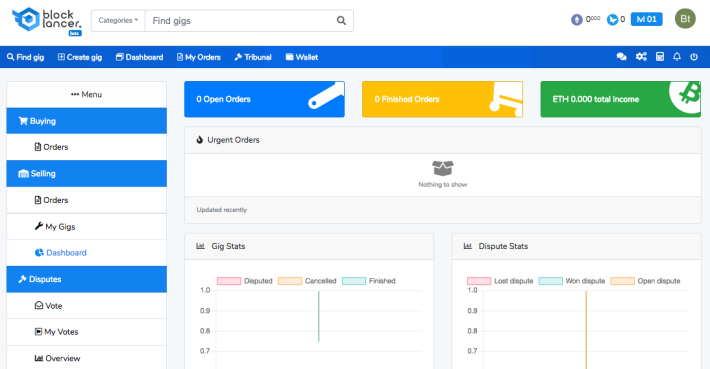Viewport: 710px width, 369px height.
Task: Click the Dispute Stats chart icon
Action: tap(467, 246)
